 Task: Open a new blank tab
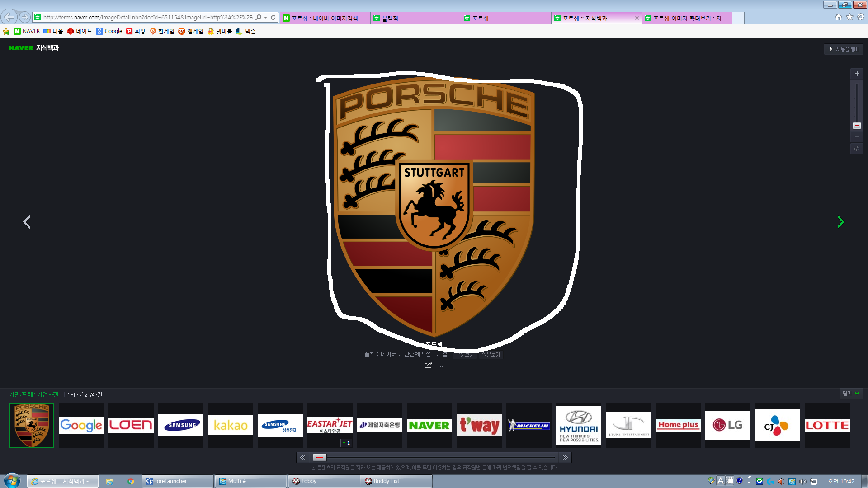tap(738, 18)
